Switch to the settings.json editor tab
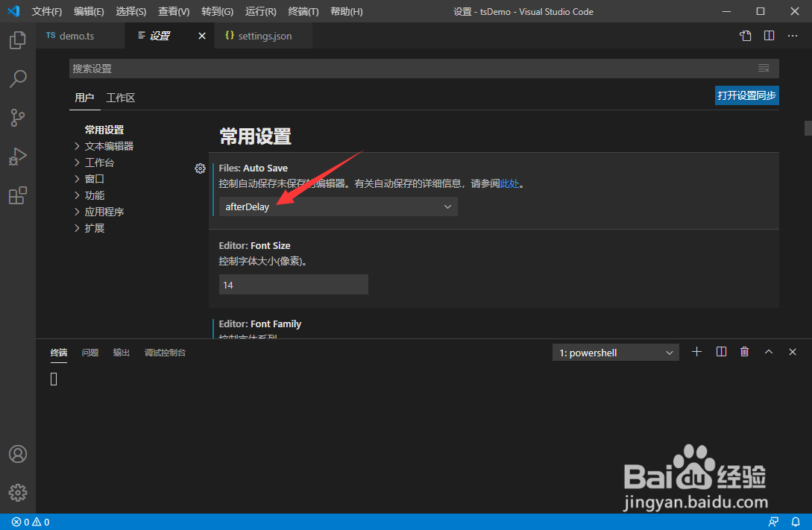This screenshot has height=530, width=812. click(x=263, y=36)
